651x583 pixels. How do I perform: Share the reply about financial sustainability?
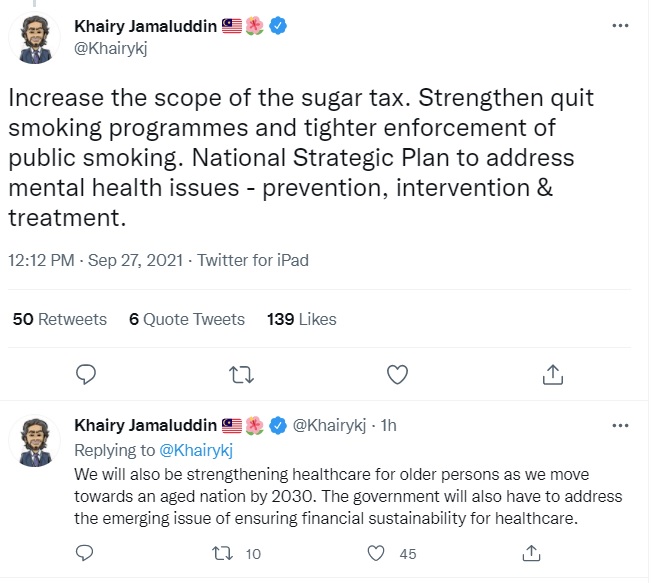coord(533,552)
